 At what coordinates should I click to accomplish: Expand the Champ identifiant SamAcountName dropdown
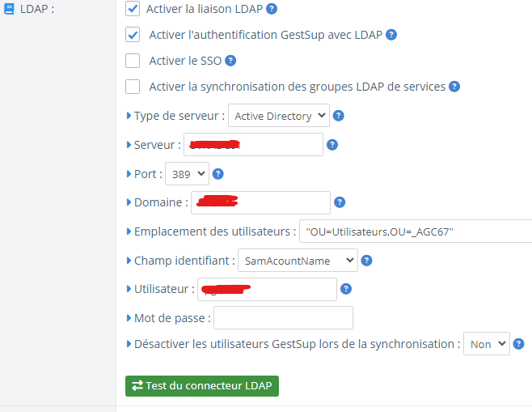pyautogui.click(x=298, y=261)
